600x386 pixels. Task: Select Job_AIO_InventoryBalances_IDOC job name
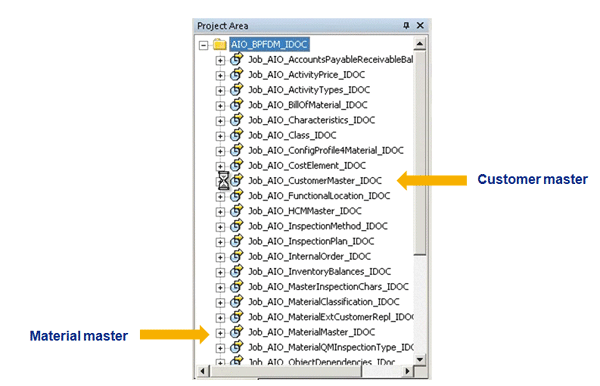pyautogui.click(x=320, y=272)
